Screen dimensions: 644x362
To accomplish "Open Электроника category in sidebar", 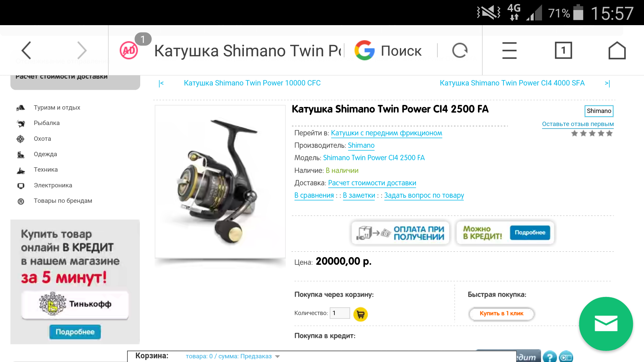I will tap(53, 185).
